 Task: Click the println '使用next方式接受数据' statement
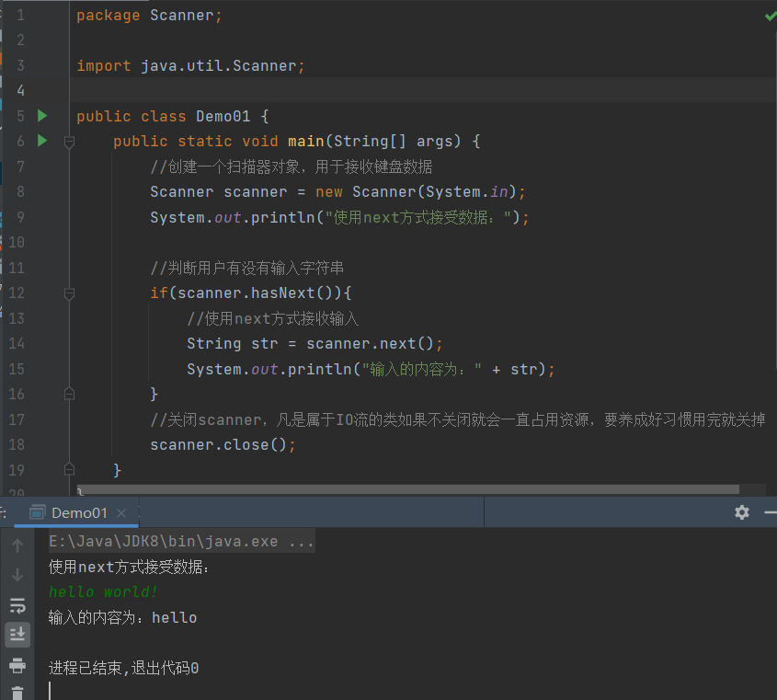click(x=340, y=218)
